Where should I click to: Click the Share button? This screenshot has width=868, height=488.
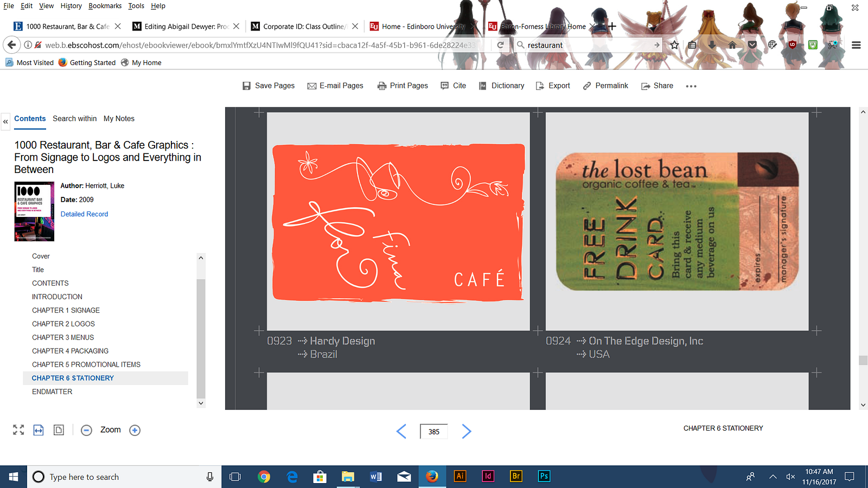click(657, 86)
